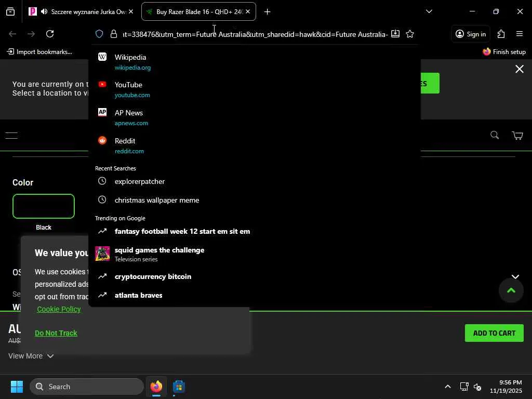Open a new browser tab
The height and width of the screenshot is (399, 532).
click(268, 12)
